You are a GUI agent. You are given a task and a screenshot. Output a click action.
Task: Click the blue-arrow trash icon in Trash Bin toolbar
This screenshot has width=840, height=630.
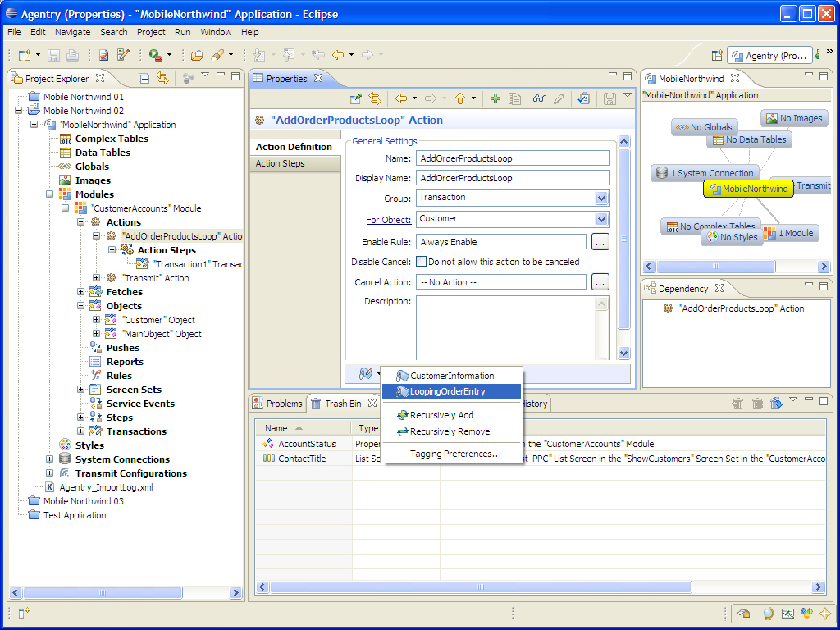click(x=776, y=404)
